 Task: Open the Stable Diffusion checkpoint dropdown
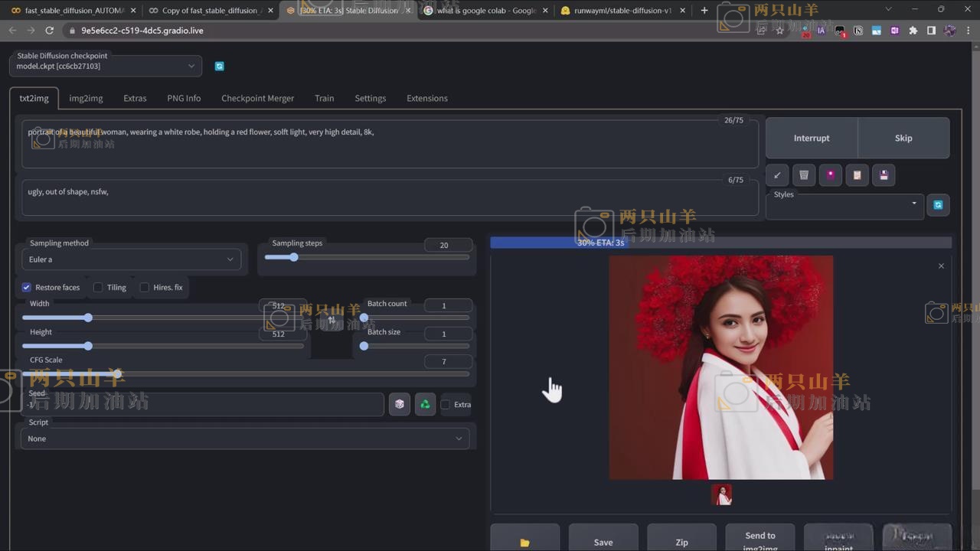(106, 67)
